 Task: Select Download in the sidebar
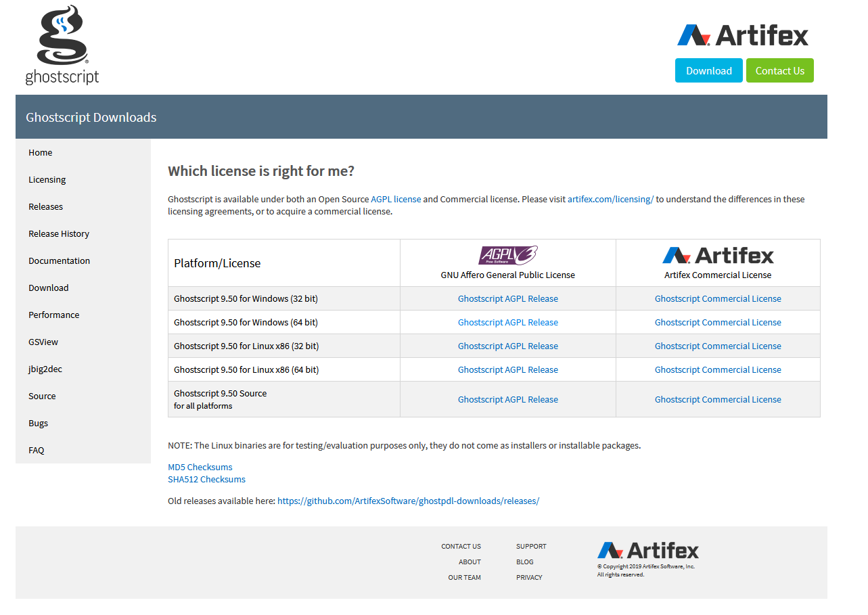point(49,288)
